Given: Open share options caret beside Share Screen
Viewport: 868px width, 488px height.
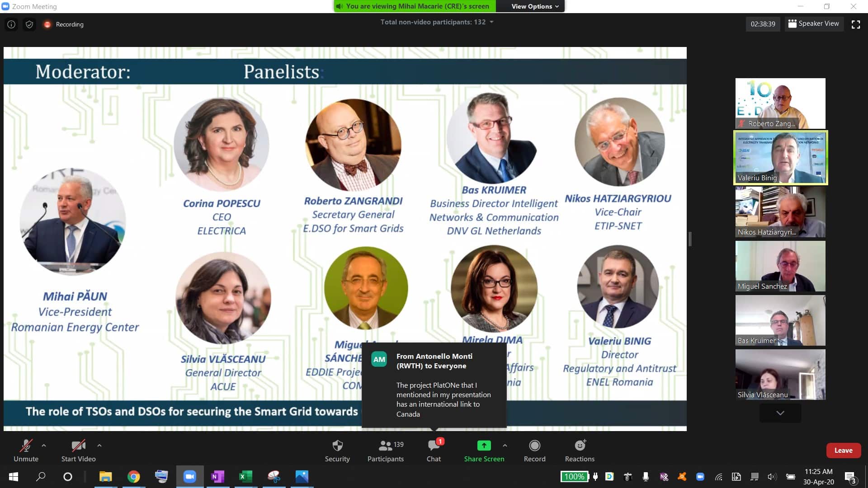Looking at the screenshot, I should pyautogui.click(x=505, y=446).
